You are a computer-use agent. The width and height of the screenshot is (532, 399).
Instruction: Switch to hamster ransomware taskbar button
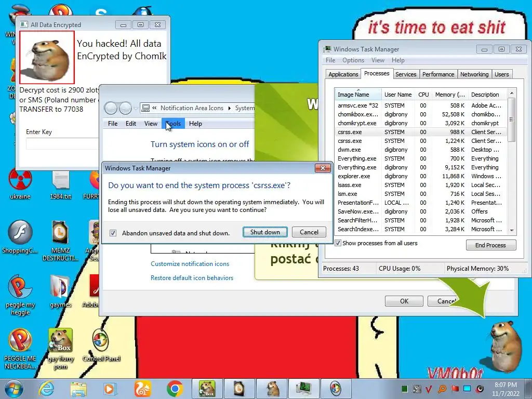[272, 389]
